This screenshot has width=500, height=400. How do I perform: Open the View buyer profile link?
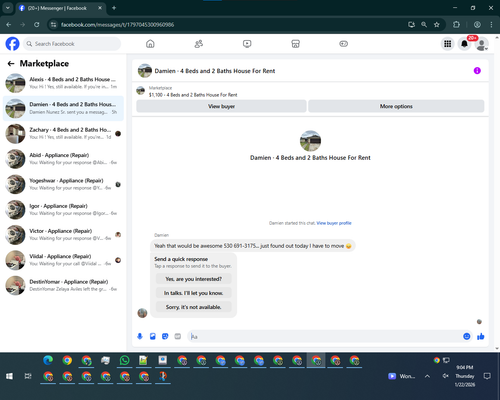click(334, 223)
